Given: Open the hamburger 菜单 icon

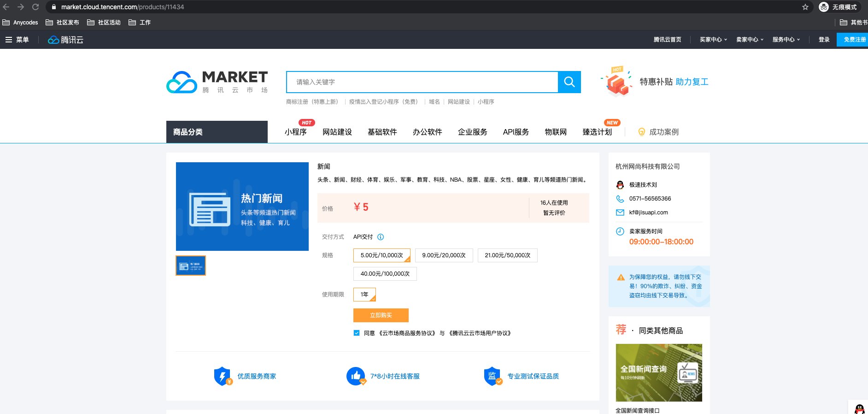Looking at the screenshot, I should point(9,40).
